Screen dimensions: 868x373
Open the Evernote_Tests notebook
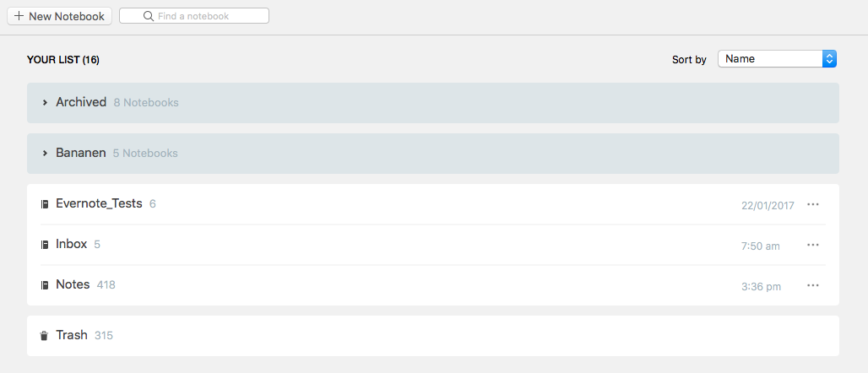pos(433,204)
